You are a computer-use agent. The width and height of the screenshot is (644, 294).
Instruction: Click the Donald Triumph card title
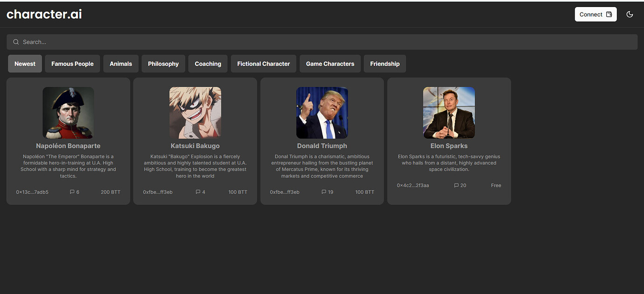click(x=322, y=146)
